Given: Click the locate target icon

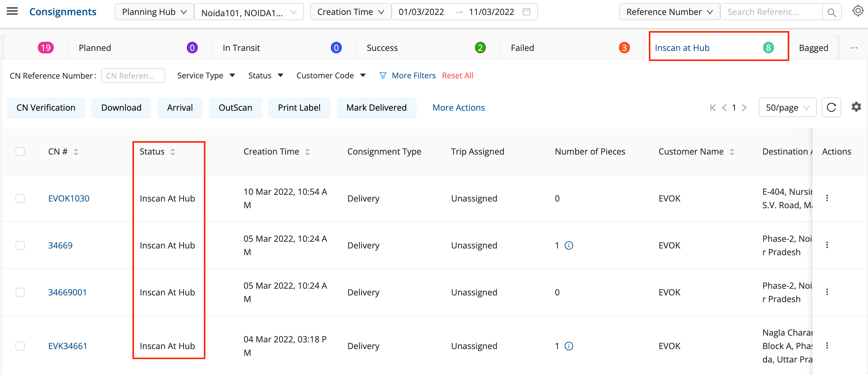Looking at the screenshot, I should [x=857, y=11].
